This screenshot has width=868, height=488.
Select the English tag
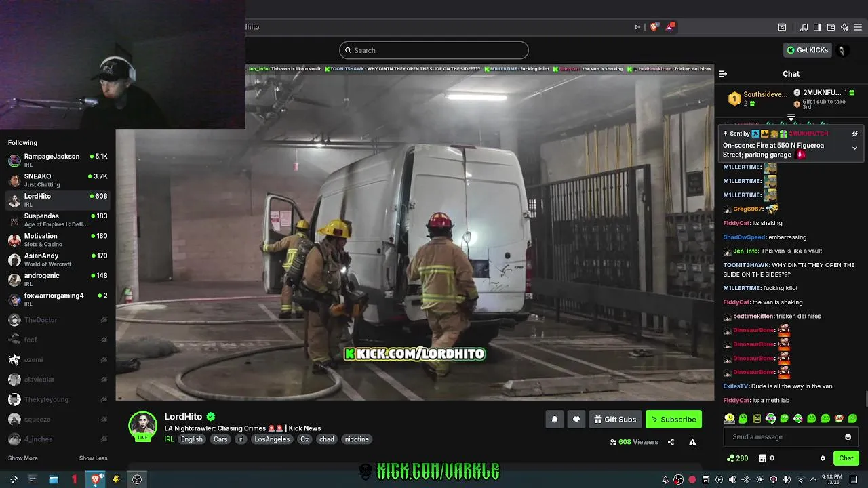point(192,439)
